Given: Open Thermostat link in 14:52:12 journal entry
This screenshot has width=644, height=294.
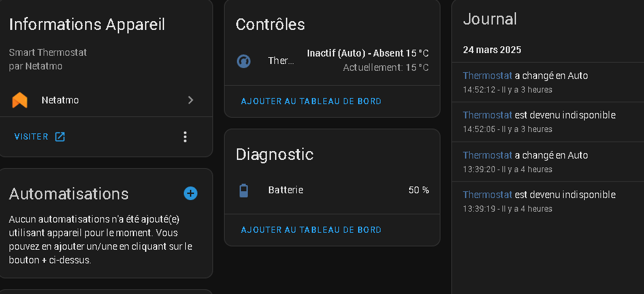Looking at the screenshot, I should (487, 76).
